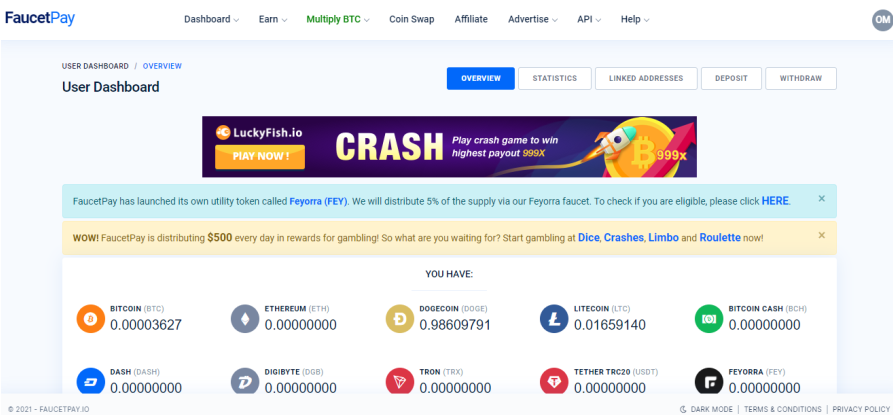Open the Multiply BTC dropdown
Screen dimensions: 893x415
[338, 19]
